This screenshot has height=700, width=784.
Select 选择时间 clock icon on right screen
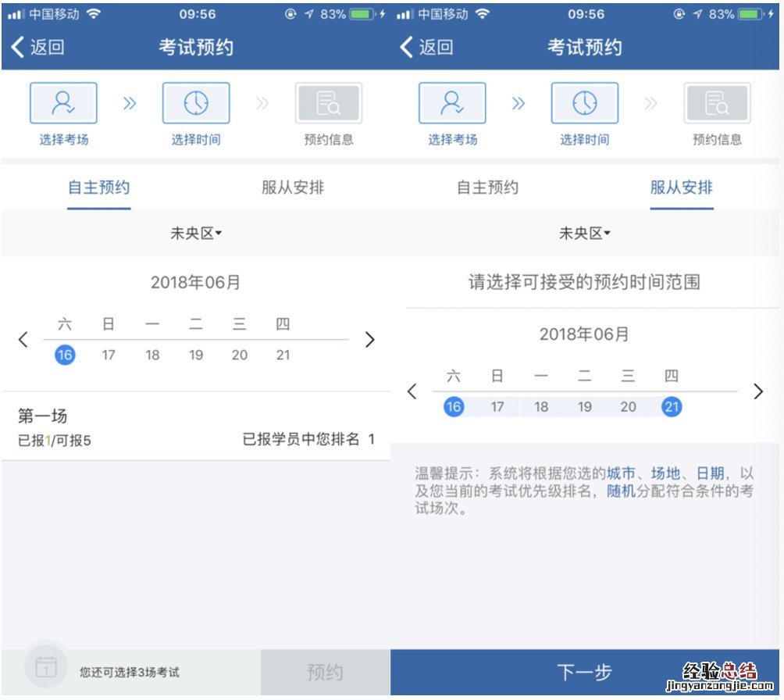coord(585,103)
